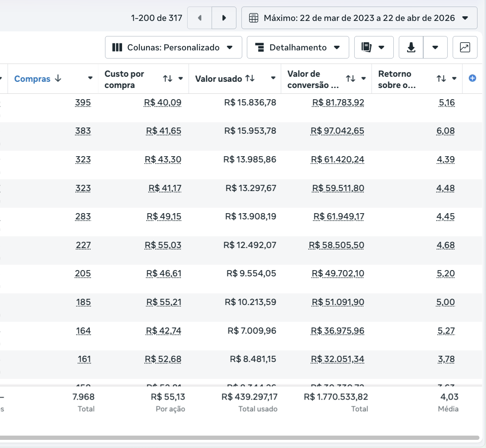This screenshot has width=486, height=448.
Task: Sort the Valor de conversão column
Action: tap(350, 79)
